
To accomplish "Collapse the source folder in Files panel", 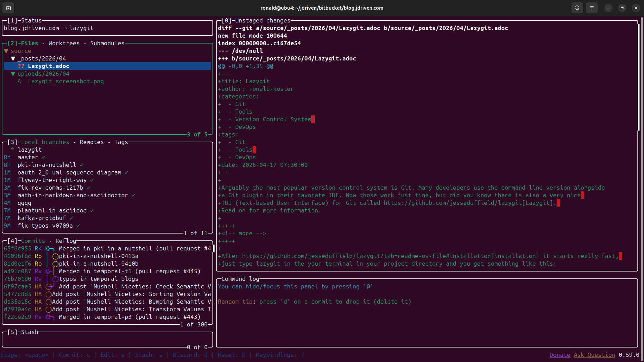I will click(6, 51).
